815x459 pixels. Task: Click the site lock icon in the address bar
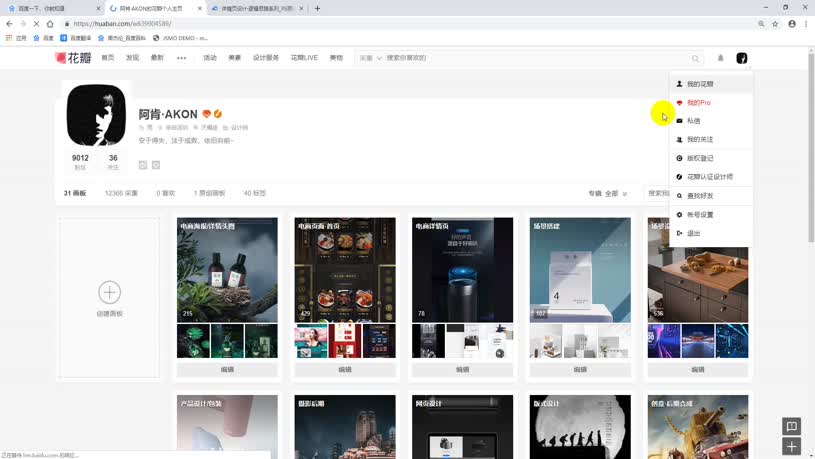click(67, 24)
